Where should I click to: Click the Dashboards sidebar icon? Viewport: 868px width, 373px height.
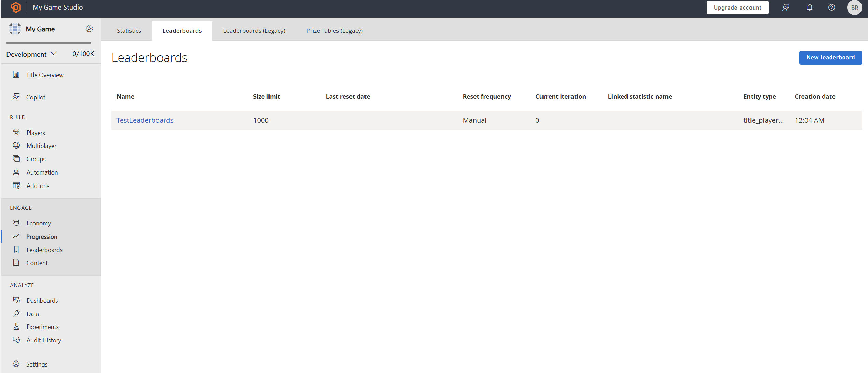click(x=17, y=300)
